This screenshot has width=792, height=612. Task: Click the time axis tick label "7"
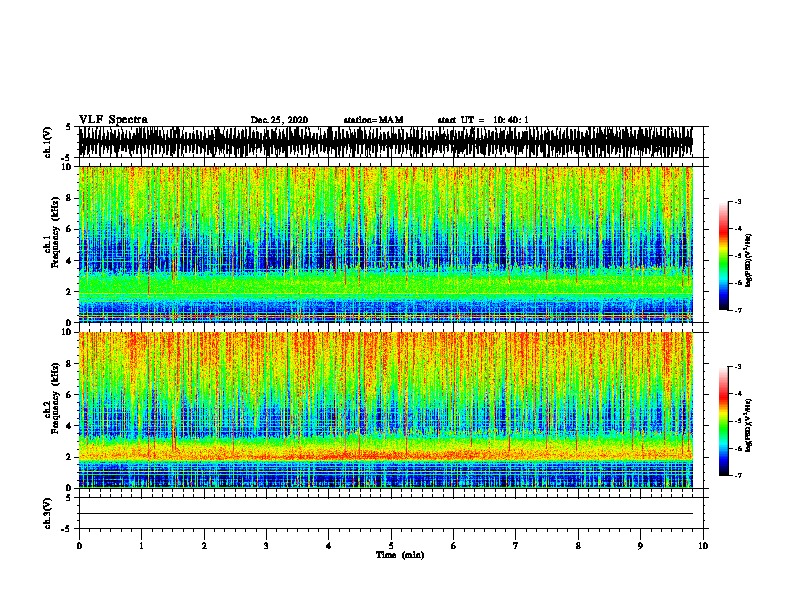pyautogui.click(x=516, y=546)
